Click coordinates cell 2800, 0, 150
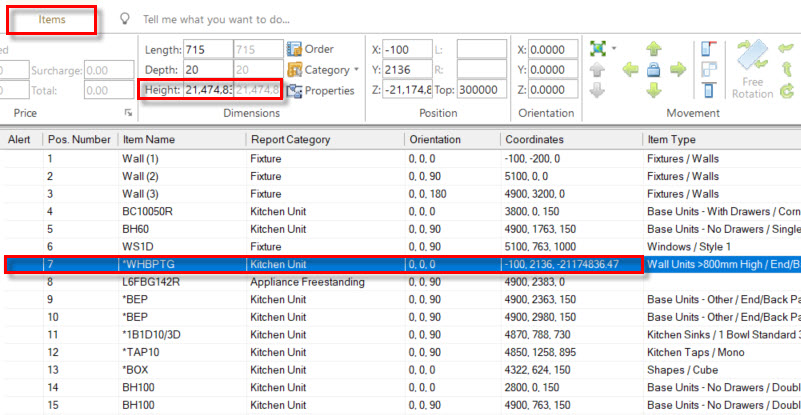The image size is (801, 415). pyautogui.click(x=572, y=387)
